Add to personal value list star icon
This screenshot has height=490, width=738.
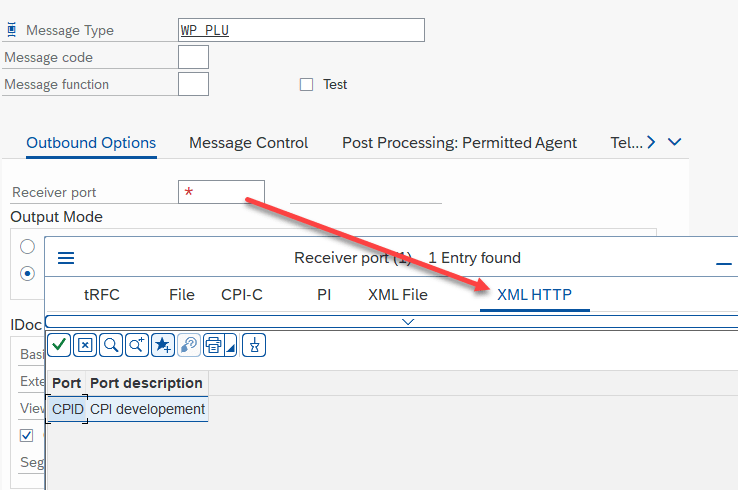click(x=163, y=345)
